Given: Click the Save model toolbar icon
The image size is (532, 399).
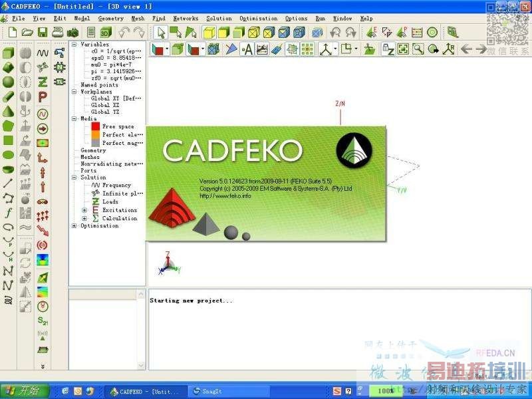Looking at the screenshot, I should [x=42, y=32].
